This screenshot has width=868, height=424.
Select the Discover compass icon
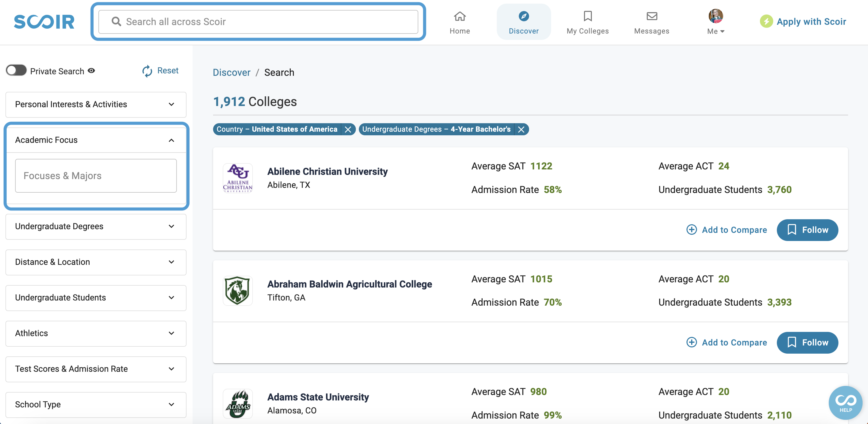click(524, 16)
